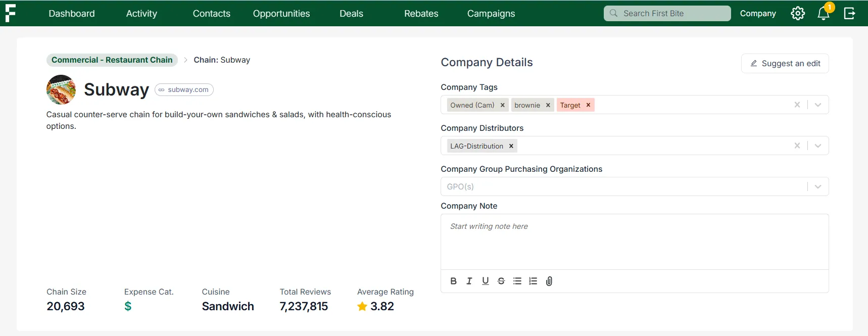This screenshot has width=868, height=336.
Task: Open the Campaigns page
Action: pos(491,14)
